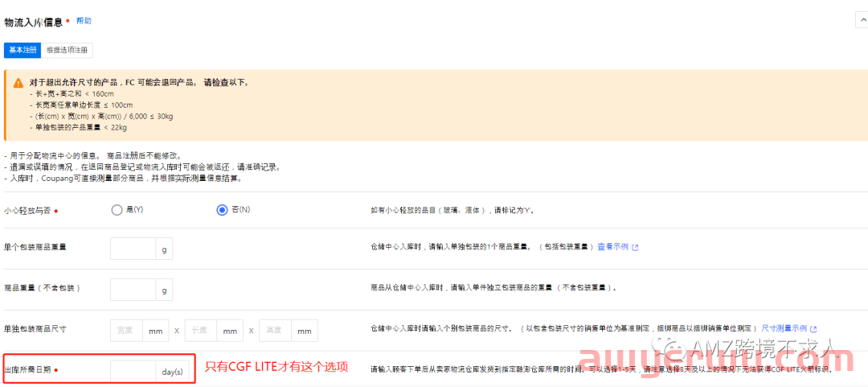
Task: Switch to the 基本注册 tab
Action: [23, 50]
